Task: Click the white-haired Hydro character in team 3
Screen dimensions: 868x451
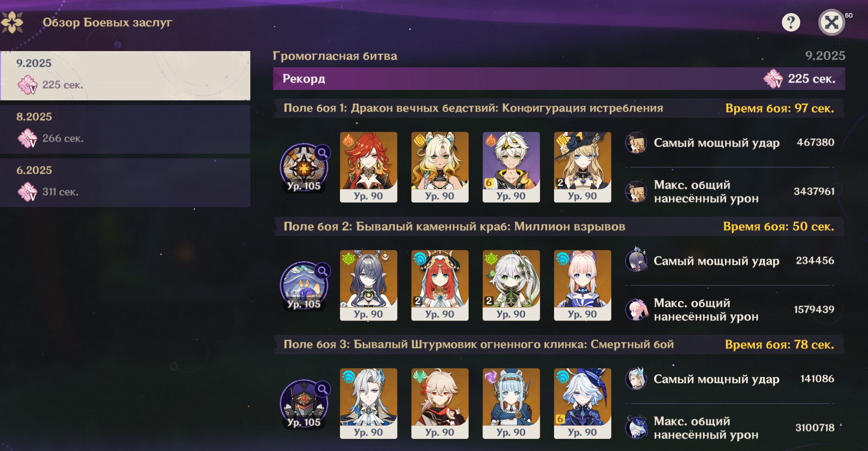Action: click(x=369, y=404)
